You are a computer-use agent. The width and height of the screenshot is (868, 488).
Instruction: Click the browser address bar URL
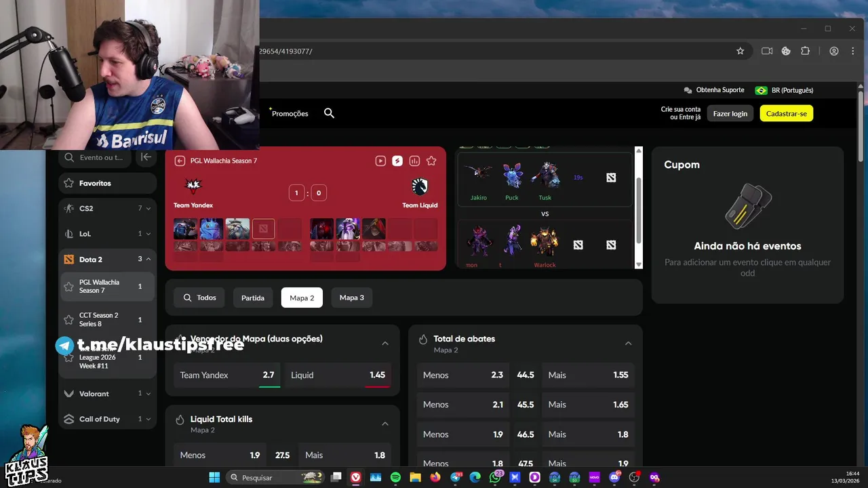(x=285, y=51)
